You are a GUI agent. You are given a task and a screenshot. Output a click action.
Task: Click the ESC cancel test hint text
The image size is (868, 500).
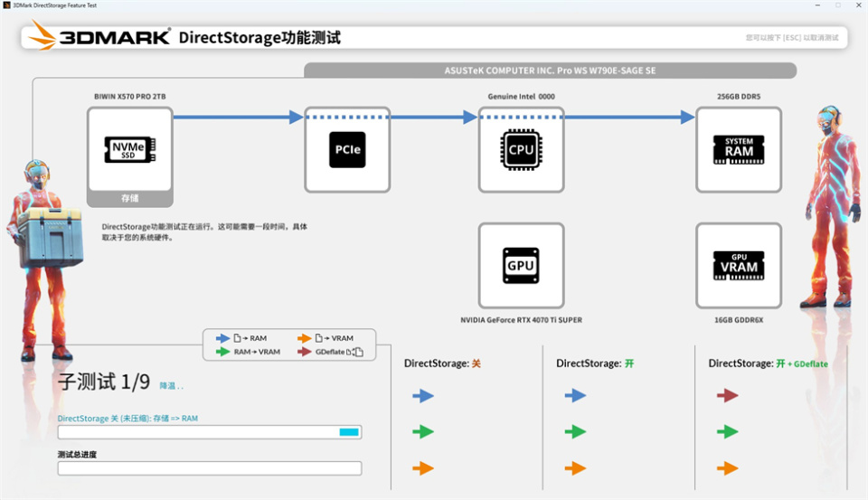[792, 38]
